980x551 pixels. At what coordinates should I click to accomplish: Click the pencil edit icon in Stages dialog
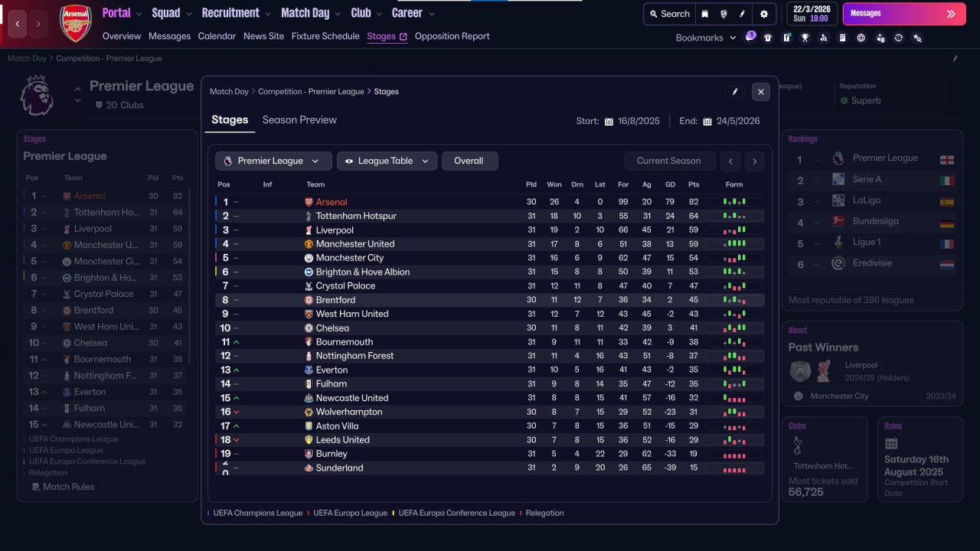(735, 92)
